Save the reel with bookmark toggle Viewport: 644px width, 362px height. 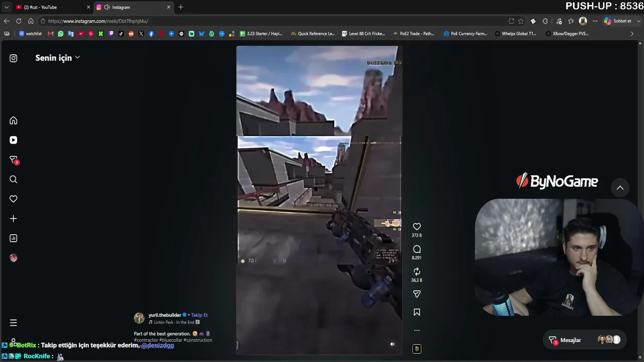click(417, 312)
